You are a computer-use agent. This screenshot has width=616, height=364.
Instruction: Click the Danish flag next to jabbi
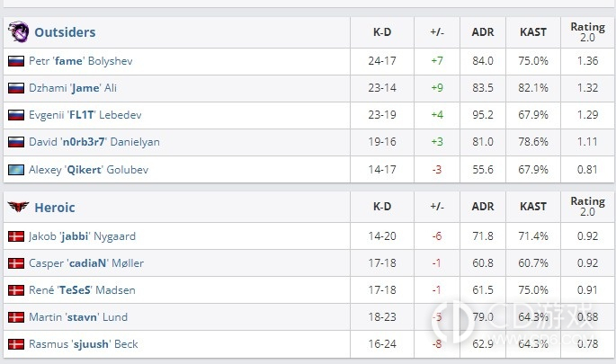16,236
